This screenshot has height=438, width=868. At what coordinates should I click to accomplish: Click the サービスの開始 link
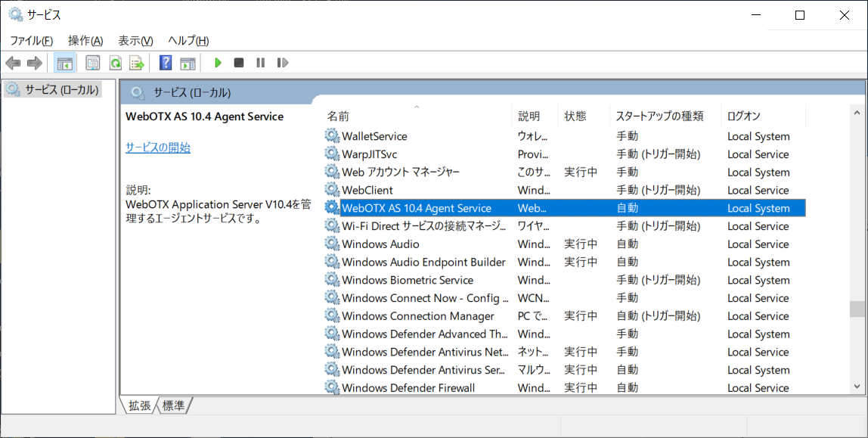click(157, 148)
